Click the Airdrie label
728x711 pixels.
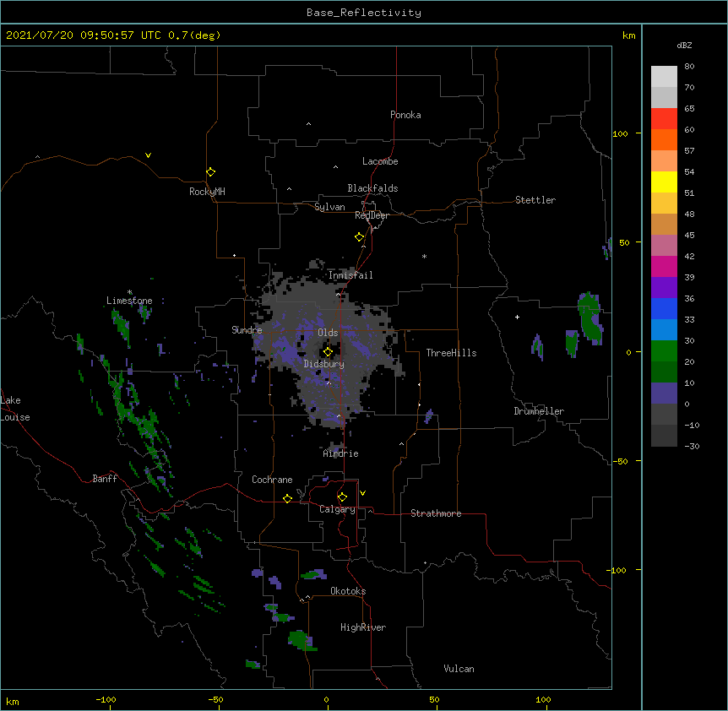pyautogui.click(x=340, y=453)
